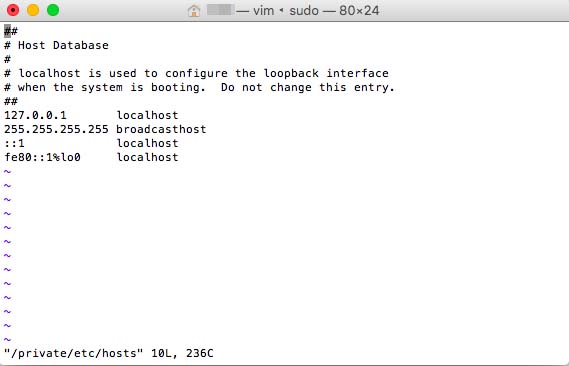Click the home folder icon in title bar
Viewport: 569px width, 366px height.
(x=194, y=11)
